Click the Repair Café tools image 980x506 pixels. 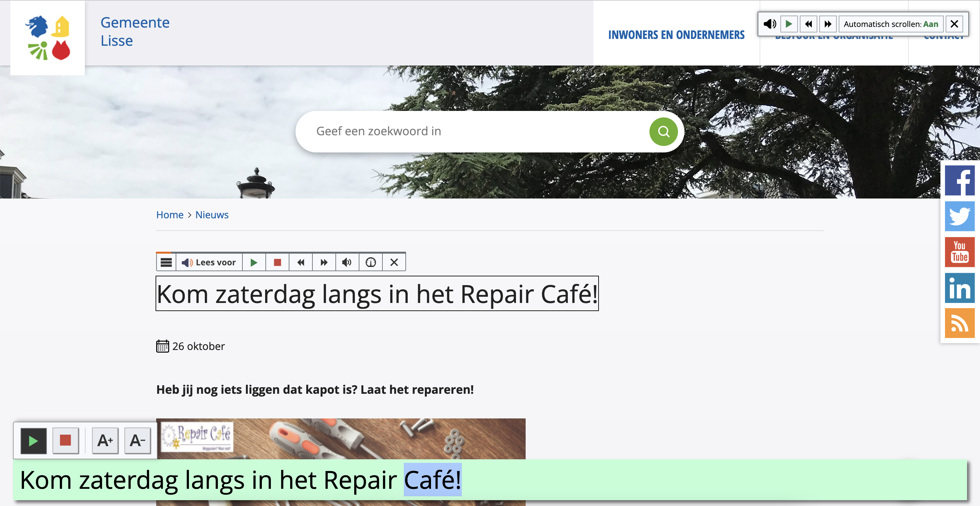(x=341, y=439)
